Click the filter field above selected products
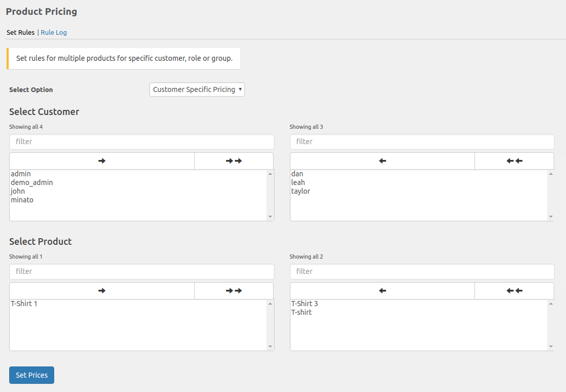 (422, 271)
